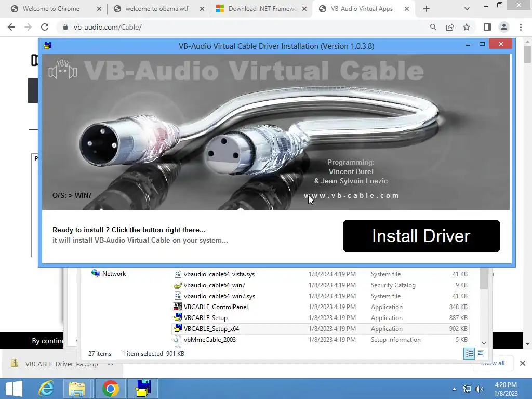This screenshot has width=532, height=399.
Task: Close the Download .NET Framework tab
Action: point(304,9)
